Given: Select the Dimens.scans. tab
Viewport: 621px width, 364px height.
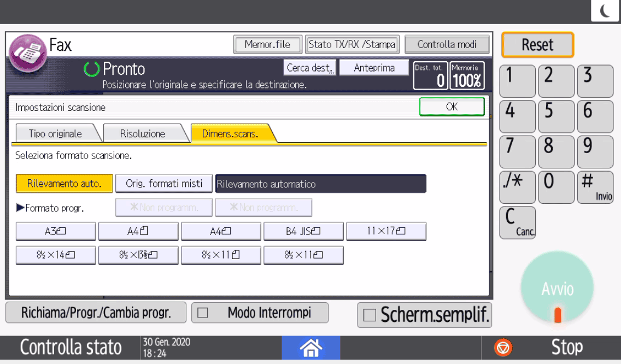Looking at the screenshot, I should pos(231,133).
